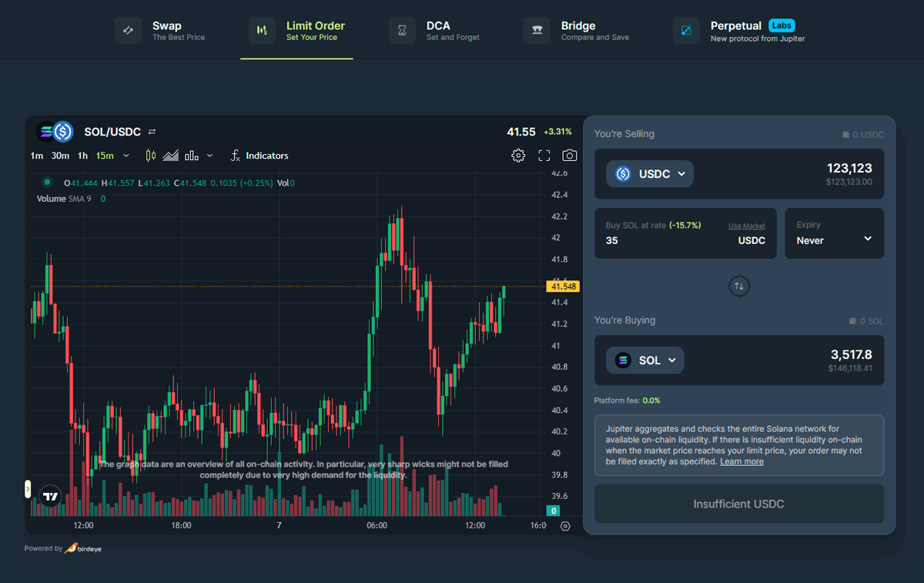Click the Insufficient USDC button
Image resolution: width=924 pixels, height=583 pixels.
coord(739,504)
